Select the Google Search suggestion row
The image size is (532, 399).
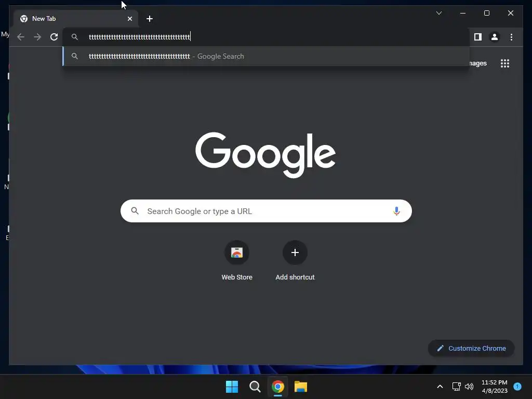[267, 56]
